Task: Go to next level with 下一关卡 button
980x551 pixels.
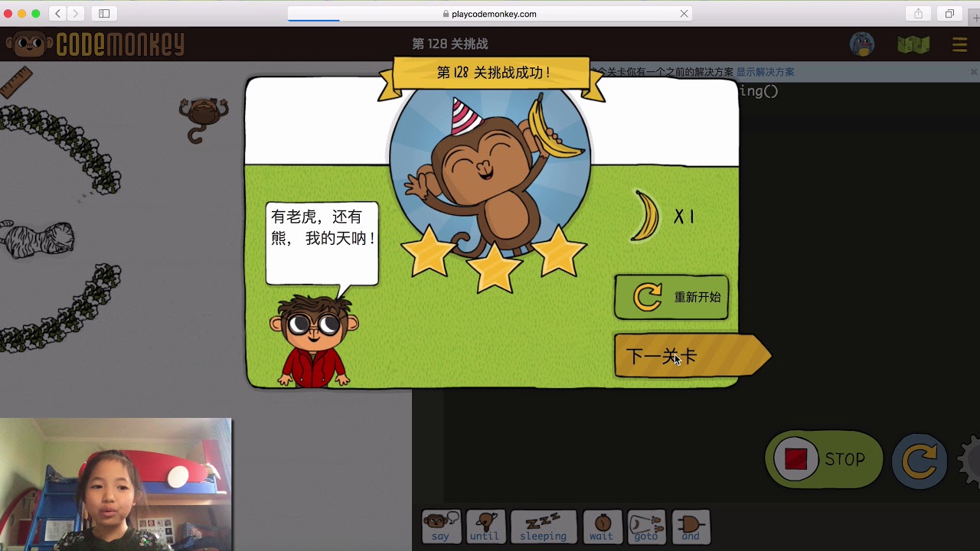Action: pos(691,356)
